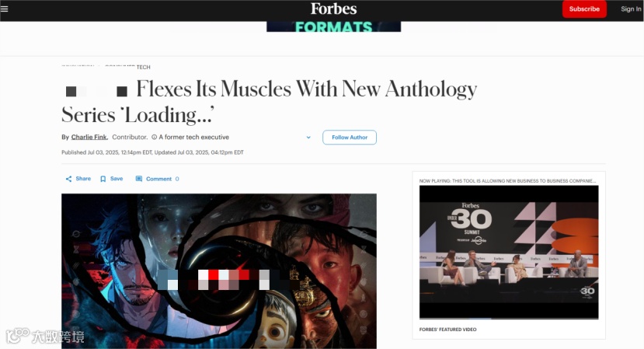644x349 pixels.
Task: Open the Sign In link
Action: click(631, 9)
